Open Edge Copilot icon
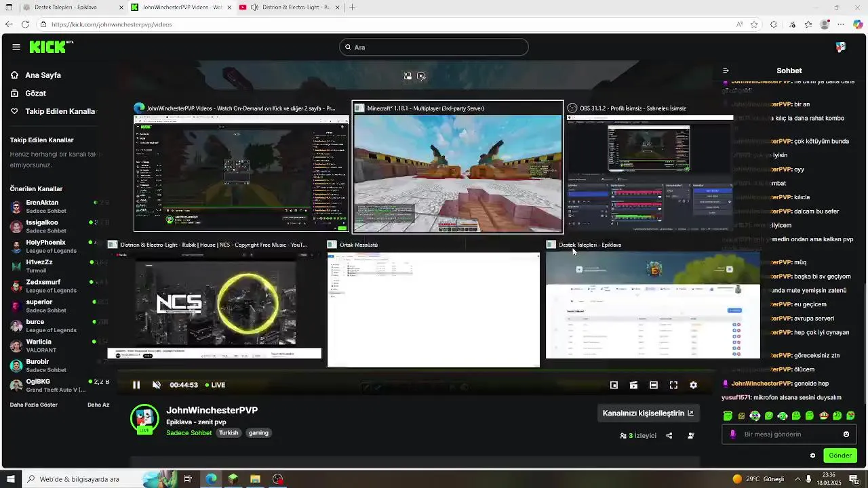 click(x=858, y=24)
